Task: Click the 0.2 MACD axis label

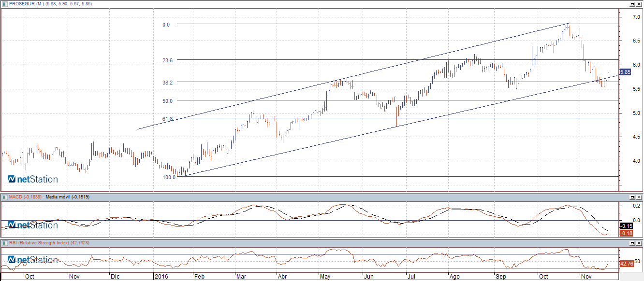Action: (x=636, y=206)
